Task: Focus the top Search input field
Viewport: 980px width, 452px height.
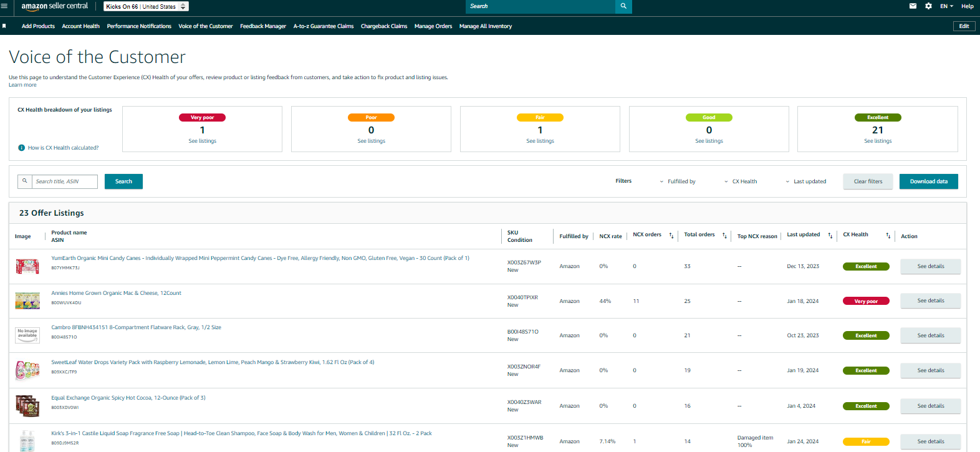Action: pyautogui.click(x=540, y=6)
